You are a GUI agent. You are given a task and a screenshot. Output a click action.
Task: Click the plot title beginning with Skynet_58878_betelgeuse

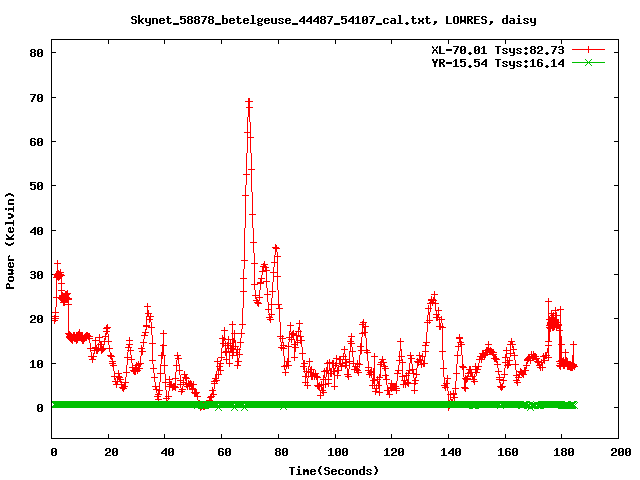coord(333,20)
